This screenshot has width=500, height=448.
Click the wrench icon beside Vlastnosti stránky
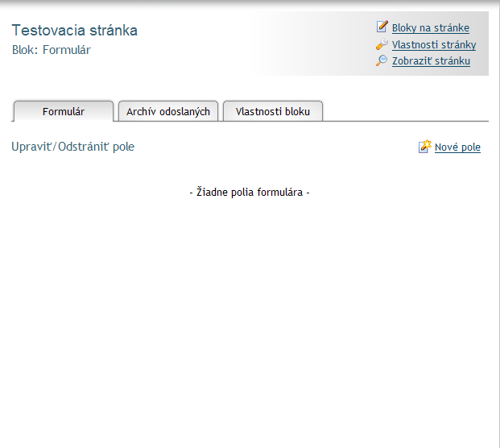tap(382, 44)
